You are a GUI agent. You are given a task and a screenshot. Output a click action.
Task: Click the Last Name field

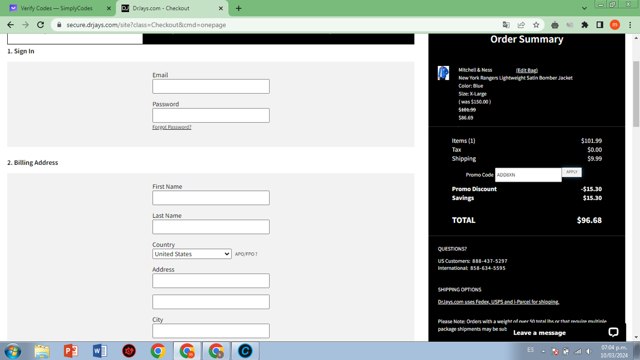[x=211, y=227]
